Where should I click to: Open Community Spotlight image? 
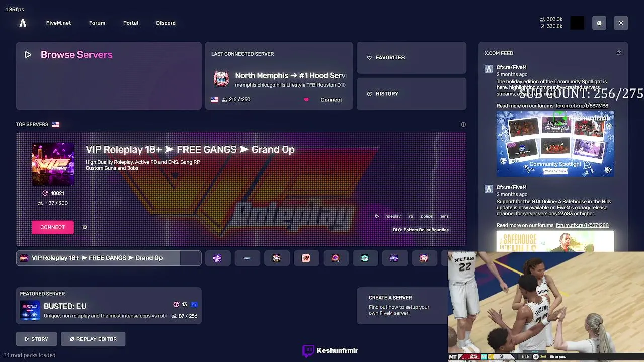click(x=555, y=144)
